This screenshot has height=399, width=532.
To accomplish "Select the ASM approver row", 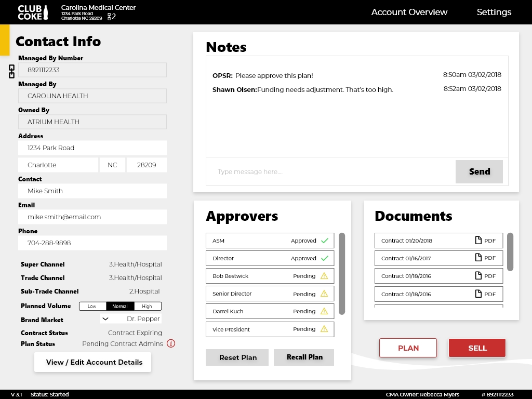I will click(x=270, y=241).
